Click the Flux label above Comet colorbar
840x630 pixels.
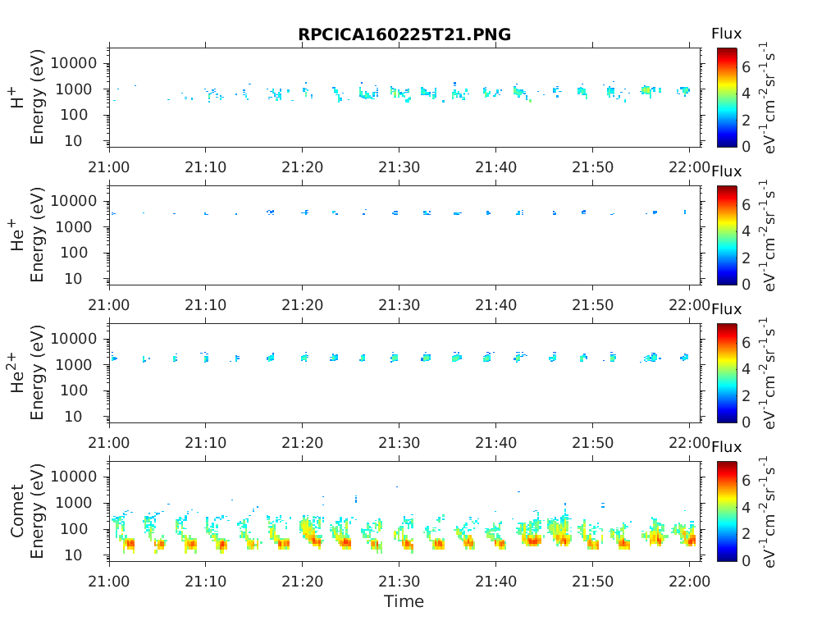click(727, 447)
